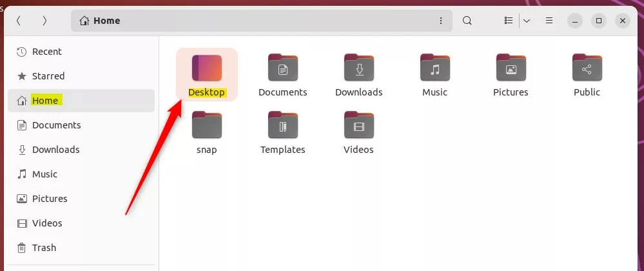Open the snap folder icon
Viewport: 644px width, 271px height.
tap(206, 125)
